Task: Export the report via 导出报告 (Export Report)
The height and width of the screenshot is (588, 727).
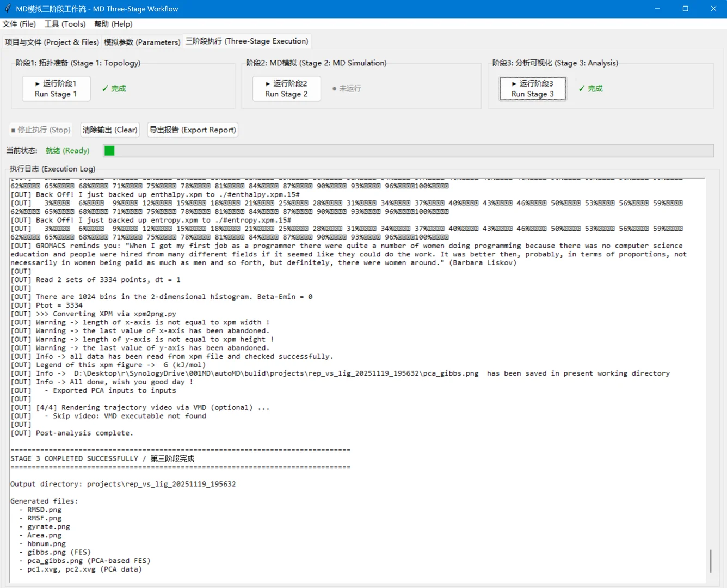Action: (193, 130)
